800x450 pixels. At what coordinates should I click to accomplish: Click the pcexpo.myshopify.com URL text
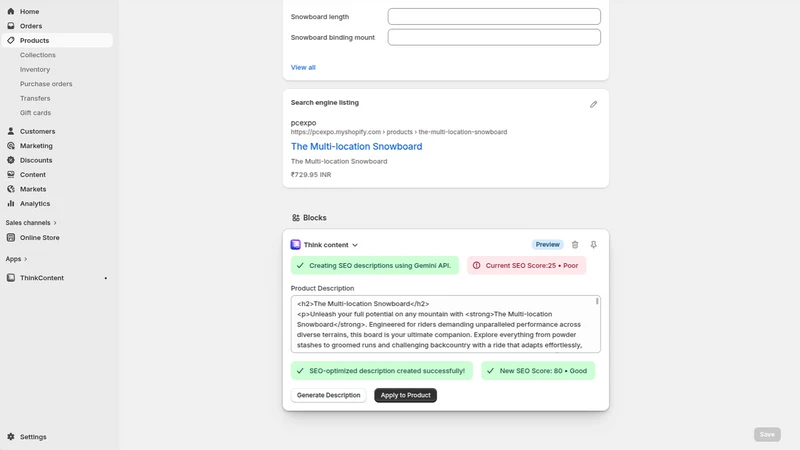point(399,132)
